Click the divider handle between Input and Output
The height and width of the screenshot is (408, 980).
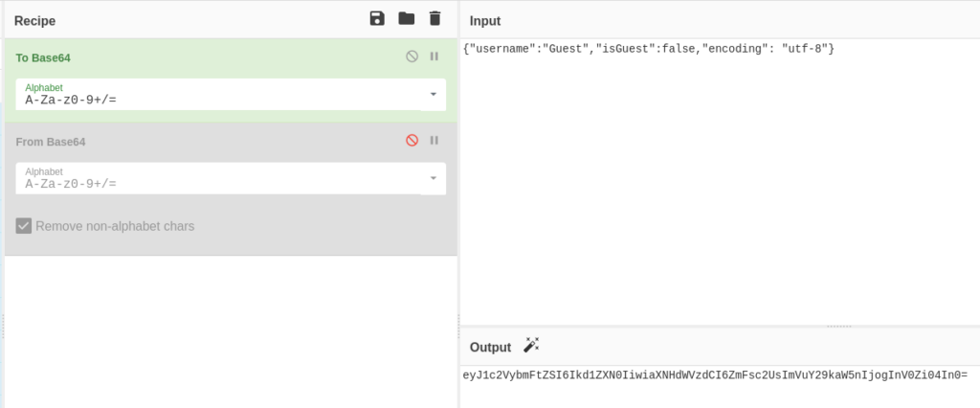click(838, 326)
